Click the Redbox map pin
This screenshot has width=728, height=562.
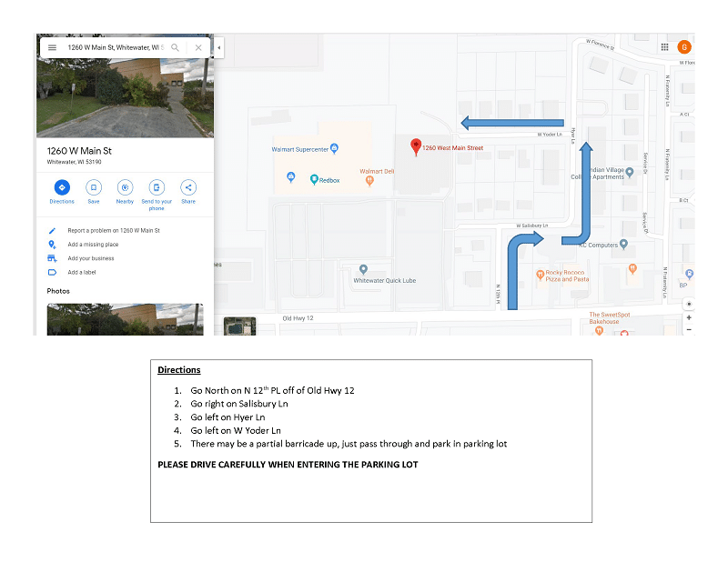pyautogui.click(x=314, y=179)
